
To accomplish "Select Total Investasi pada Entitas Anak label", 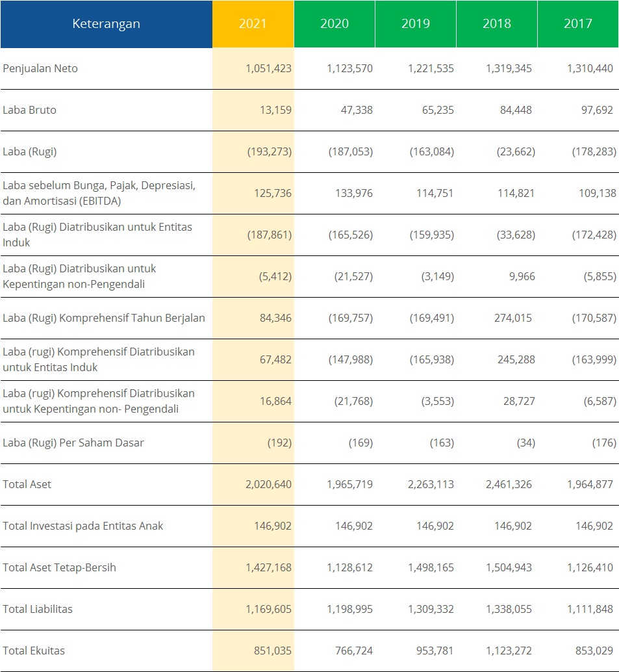I will coord(82,526).
